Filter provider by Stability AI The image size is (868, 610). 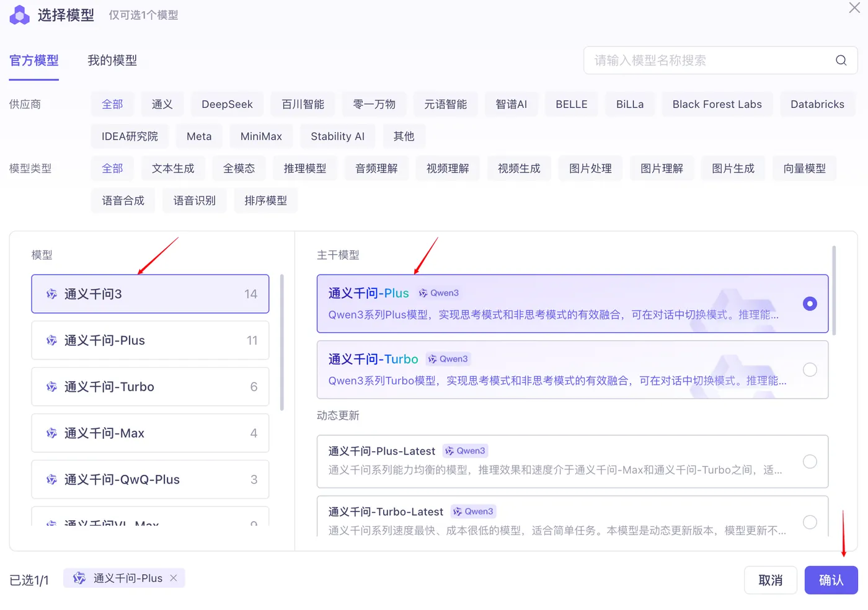pyautogui.click(x=338, y=136)
